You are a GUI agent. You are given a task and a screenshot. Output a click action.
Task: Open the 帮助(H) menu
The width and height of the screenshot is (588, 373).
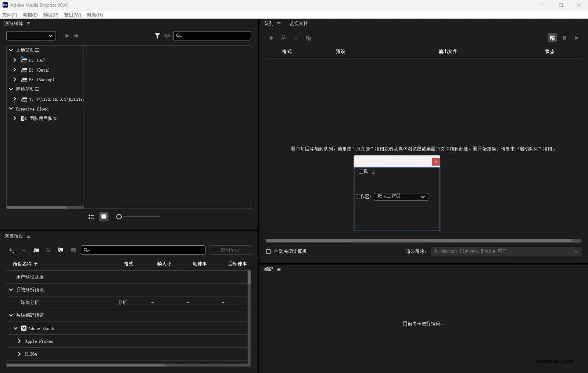pos(95,15)
